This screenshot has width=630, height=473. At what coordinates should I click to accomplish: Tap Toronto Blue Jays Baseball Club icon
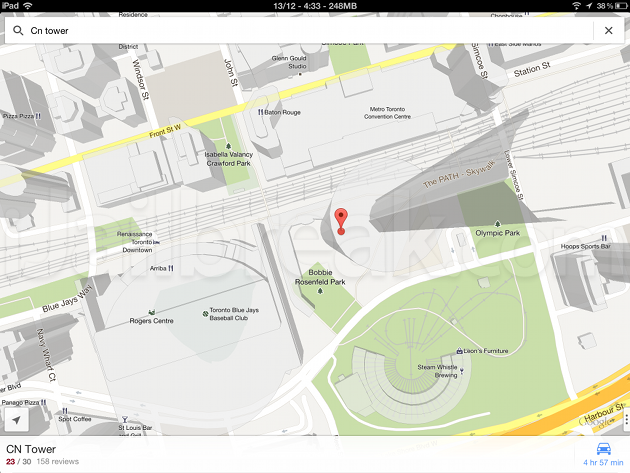(205, 313)
